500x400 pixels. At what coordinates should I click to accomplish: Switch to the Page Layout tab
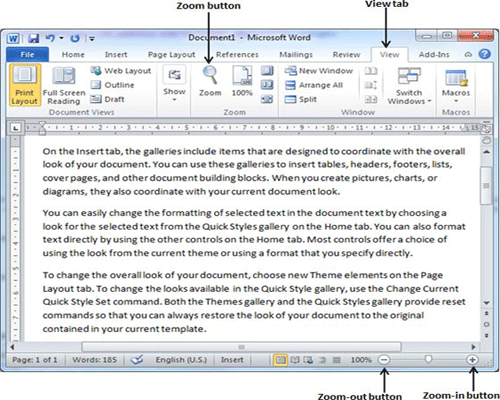pos(172,55)
